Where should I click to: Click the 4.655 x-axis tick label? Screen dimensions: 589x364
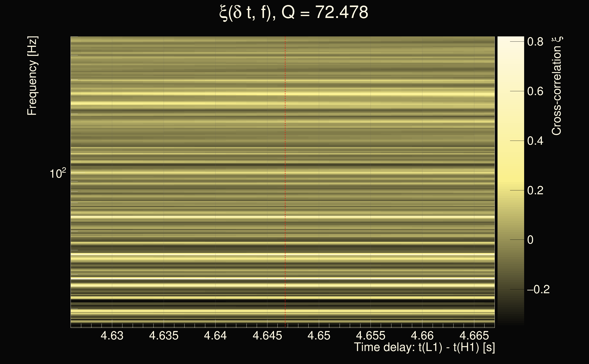pyautogui.click(x=370, y=336)
